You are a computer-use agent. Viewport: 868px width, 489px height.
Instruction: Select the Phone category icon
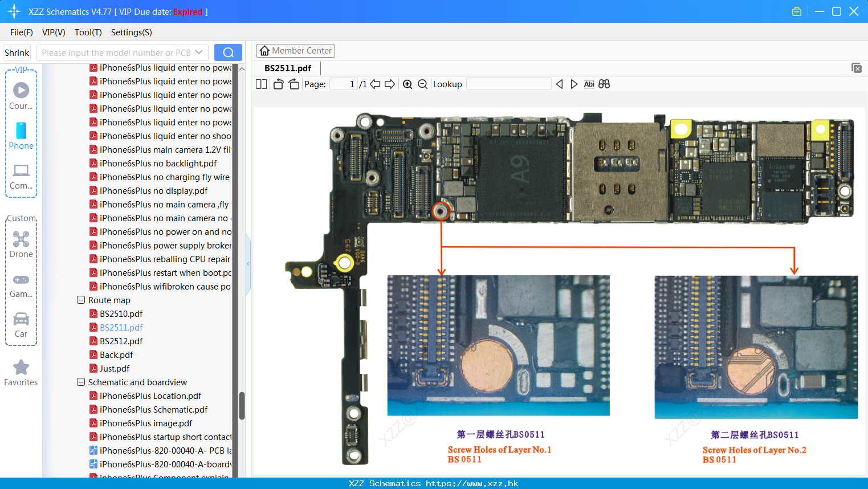21,136
